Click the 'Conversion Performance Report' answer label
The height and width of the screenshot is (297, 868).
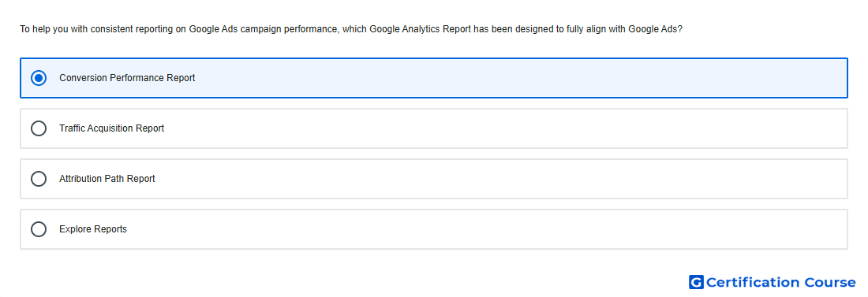click(127, 78)
